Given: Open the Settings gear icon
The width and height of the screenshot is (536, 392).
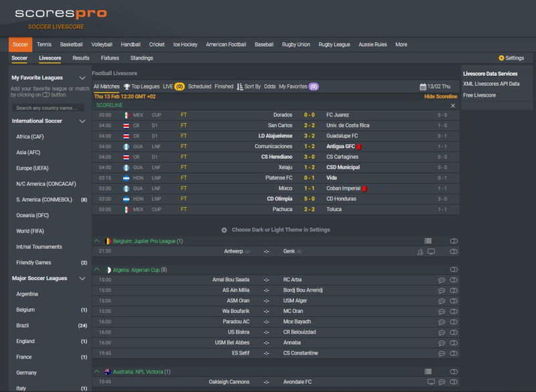Looking at the screenshot, I should pos(501,58).
